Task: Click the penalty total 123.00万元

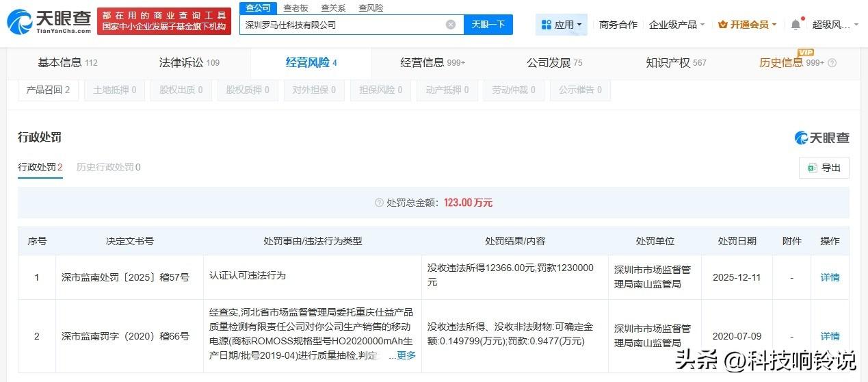Action: coord(468,203)
